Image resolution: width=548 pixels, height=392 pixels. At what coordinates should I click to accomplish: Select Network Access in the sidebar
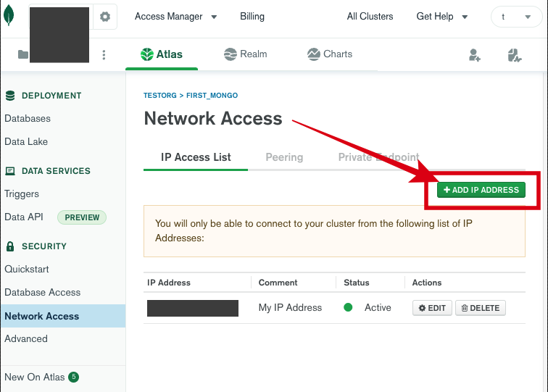(x=63, y=316)
